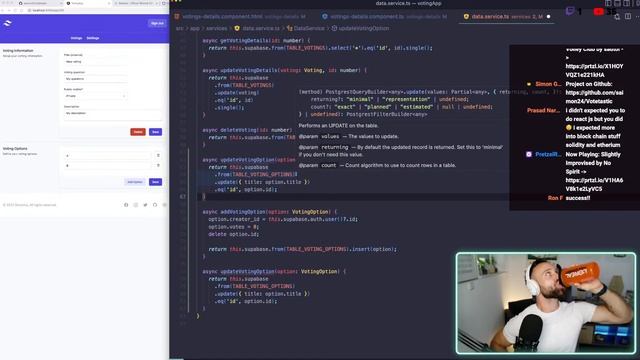Open the Votings navigation item

coord(76,38)
